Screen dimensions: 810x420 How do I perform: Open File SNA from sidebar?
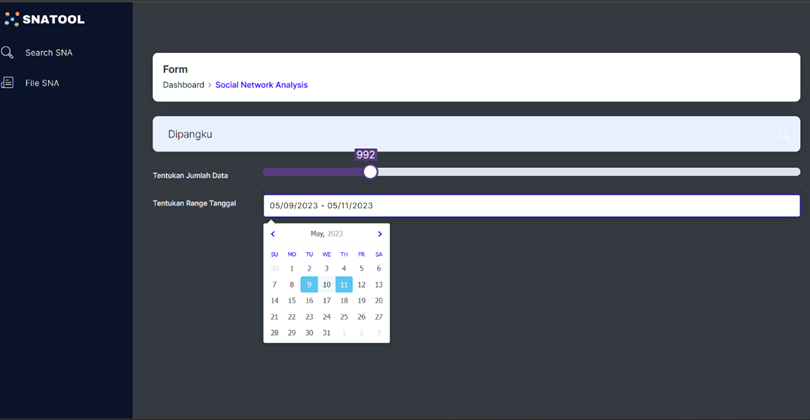(x=42, y=83)
